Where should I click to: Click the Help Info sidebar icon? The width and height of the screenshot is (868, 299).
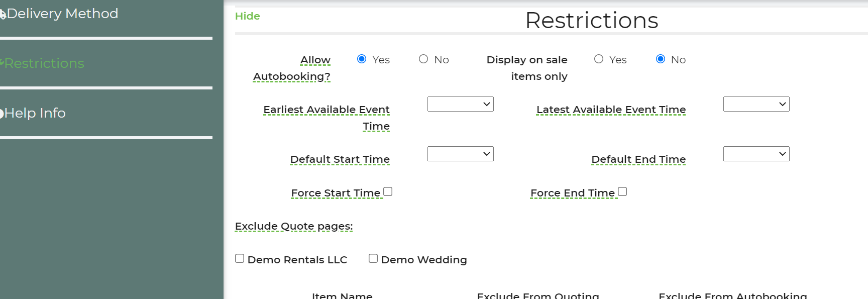(2, 113)
